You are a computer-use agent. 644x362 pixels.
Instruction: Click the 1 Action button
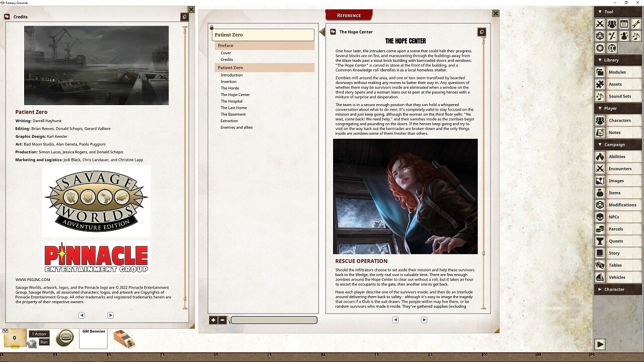pyautogui.click(x=39, y=333)
